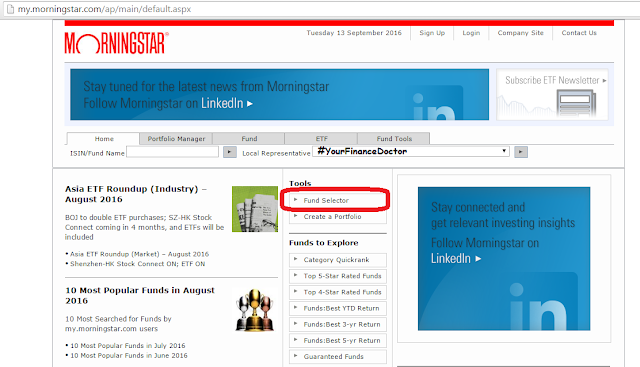This screenshot has height=367, width=640.
Task: Open Create a Portfolio tool
Action: [x=338, y=217]
